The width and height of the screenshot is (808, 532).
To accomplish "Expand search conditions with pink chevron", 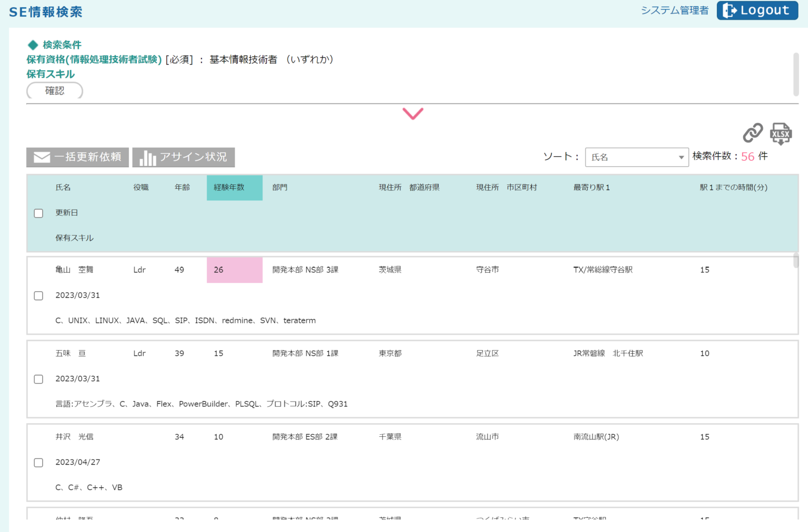I will [x=413, y=114].
